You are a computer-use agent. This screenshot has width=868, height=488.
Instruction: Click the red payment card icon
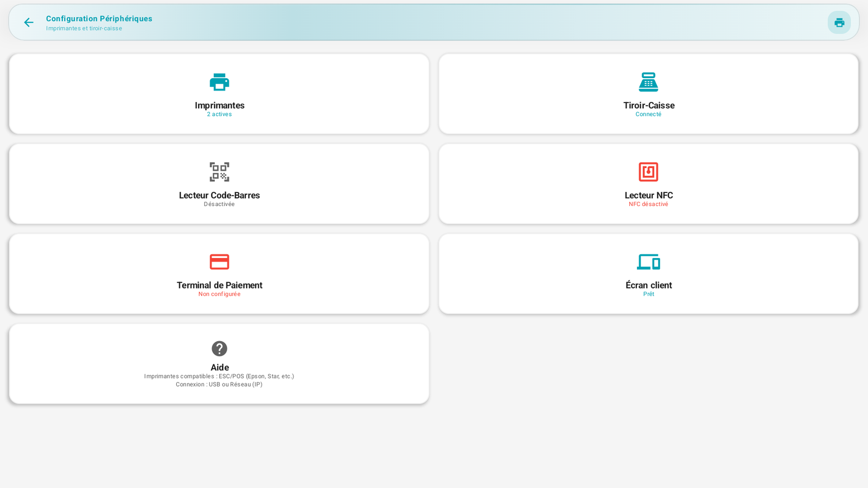point(219,262)
